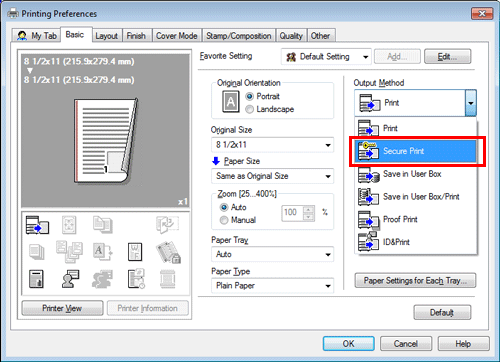Expand the Paper Tray dropdown
This screenshot has height=362, width=500.
click(272, 254)
